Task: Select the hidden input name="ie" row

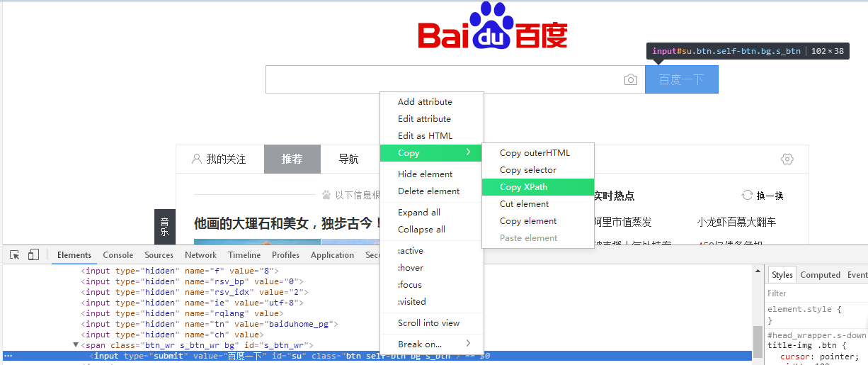Action: click(x=193, y=303)
